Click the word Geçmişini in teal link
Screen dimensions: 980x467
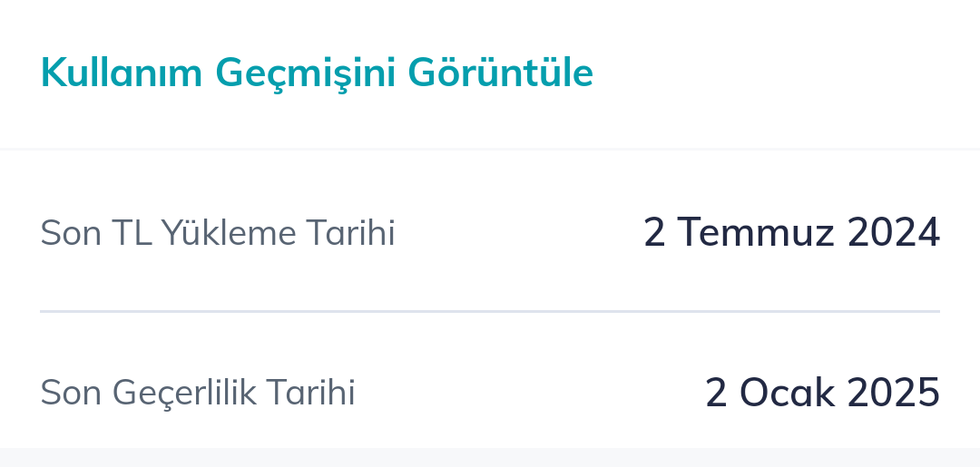(x=306, y=73)
